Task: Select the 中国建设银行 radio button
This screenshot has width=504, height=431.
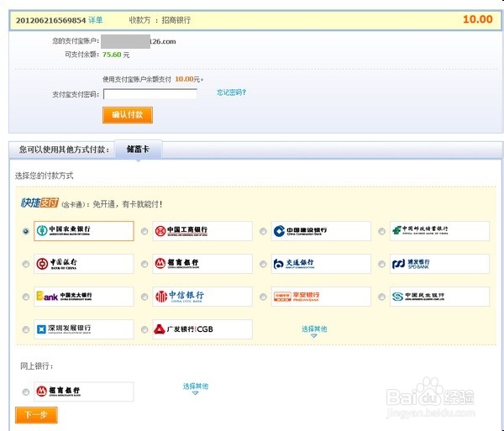Action: (x=263, y=231)
